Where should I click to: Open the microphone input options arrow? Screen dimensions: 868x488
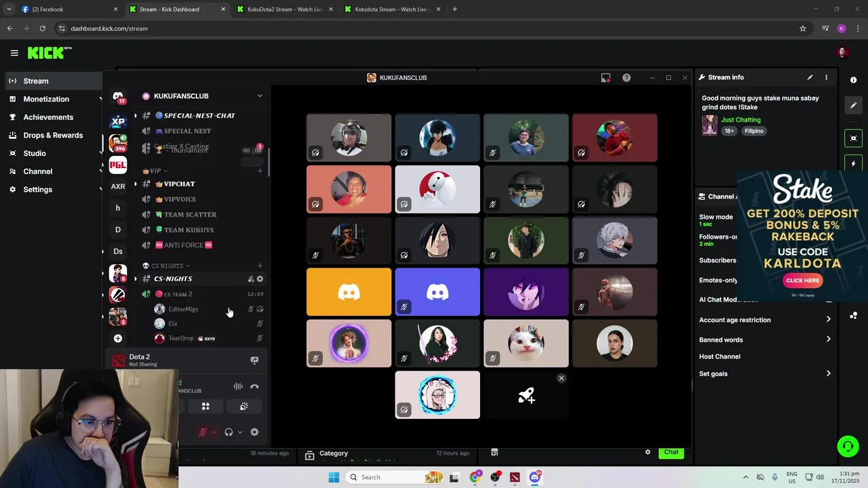click(214, 432)
